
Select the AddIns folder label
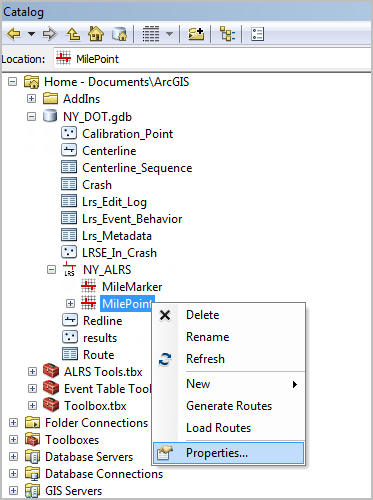[x=81, y=99]
